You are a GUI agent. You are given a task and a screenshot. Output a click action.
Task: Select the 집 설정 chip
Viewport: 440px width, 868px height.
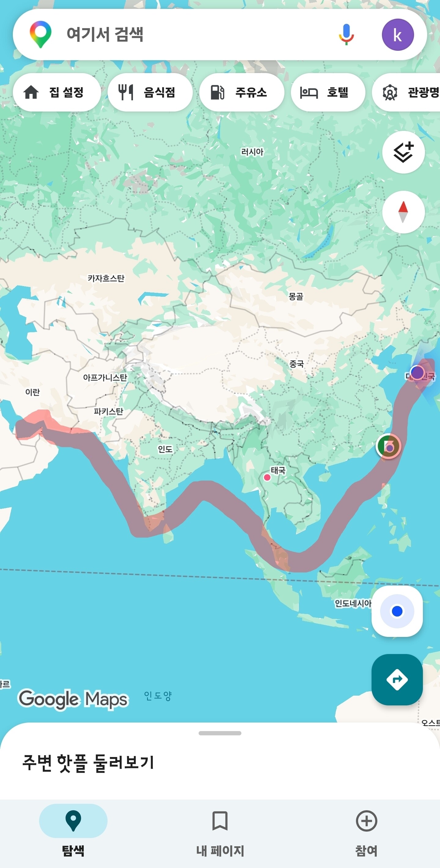coord(57,92)
